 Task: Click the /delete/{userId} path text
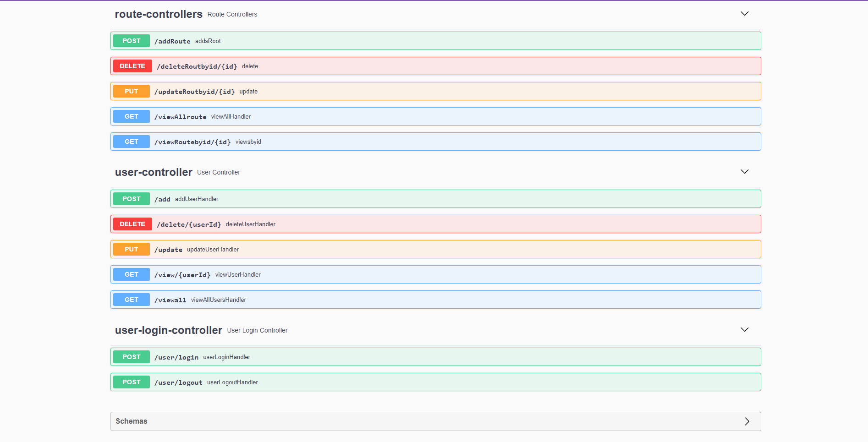coord(189,224)
